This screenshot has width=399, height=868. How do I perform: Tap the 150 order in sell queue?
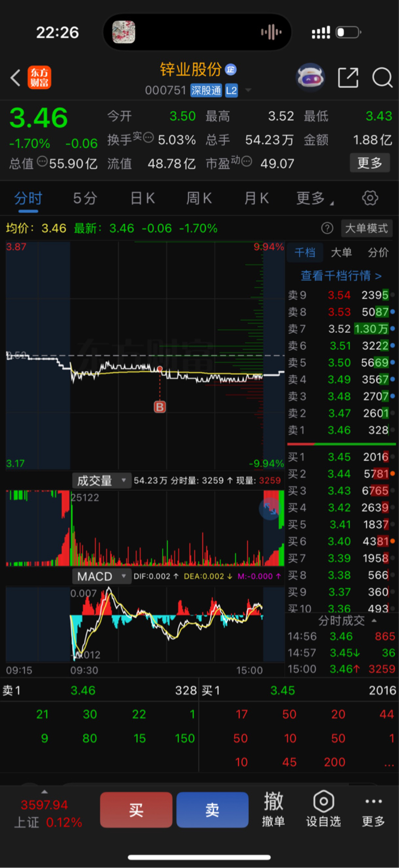coord(184,738)
